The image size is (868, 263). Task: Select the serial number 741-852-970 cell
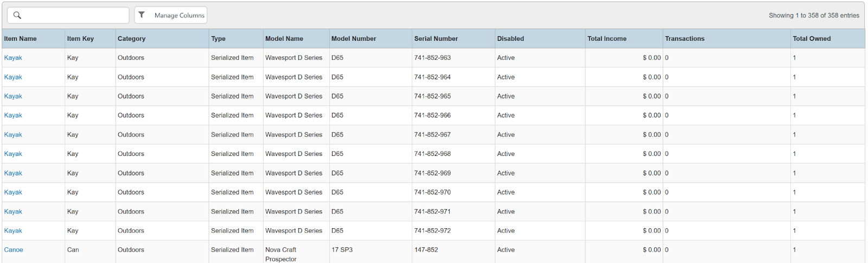pos(432,192)
